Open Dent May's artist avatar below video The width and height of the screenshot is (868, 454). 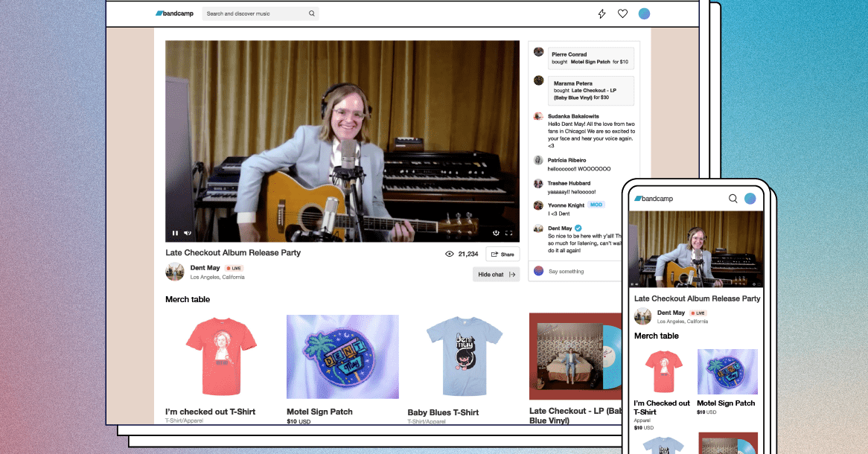175,272
